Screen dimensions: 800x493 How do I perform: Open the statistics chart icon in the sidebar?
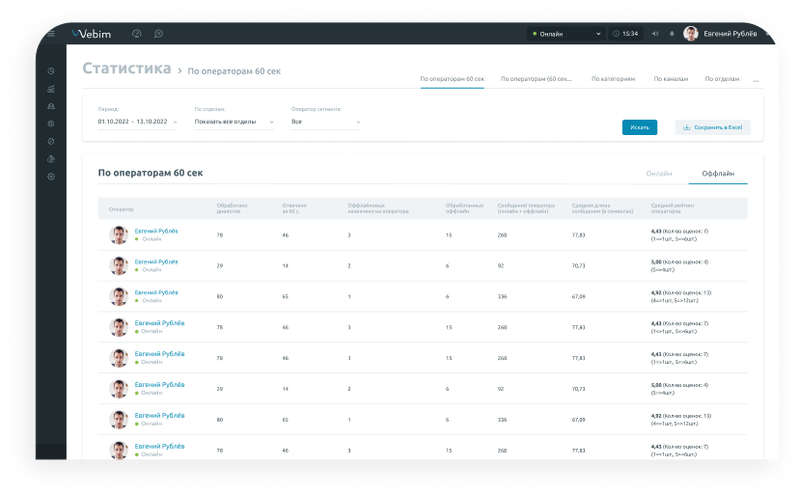pos(51,89)
